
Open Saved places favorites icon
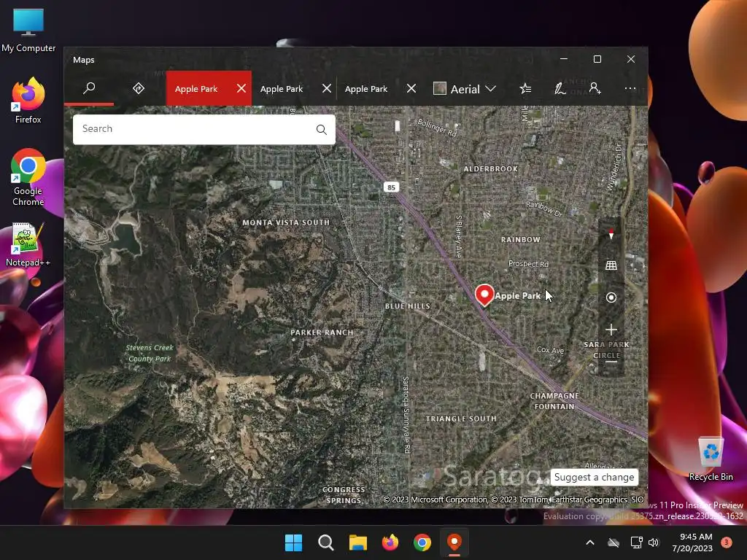525,88
